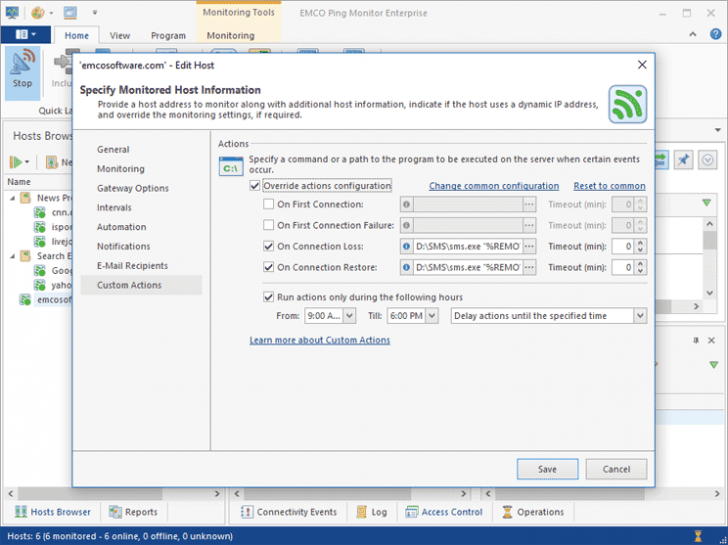The image size is (728, 545).
Task: Enable the On First Connection checkbox
Action: pyautogui.click(x=268, y=204)
